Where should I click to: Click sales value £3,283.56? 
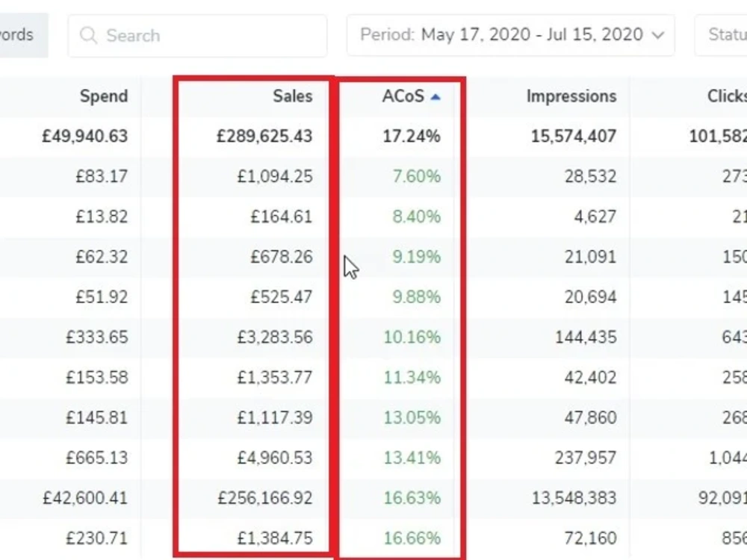point(275,337)
